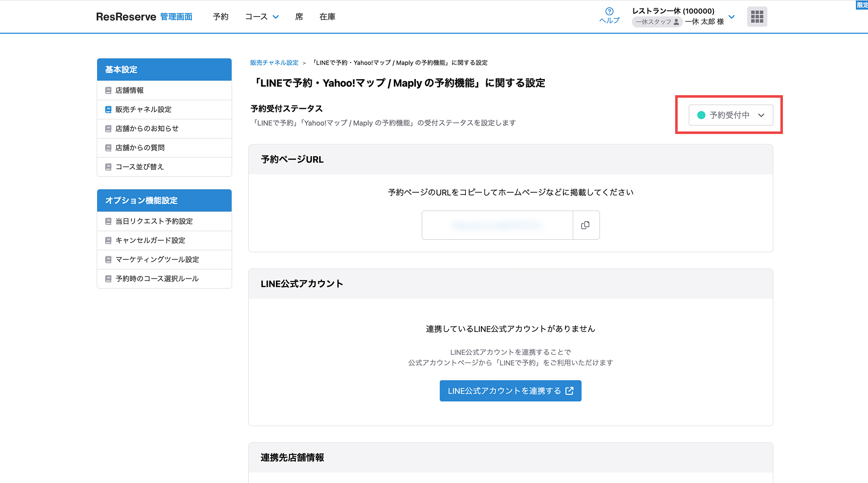868x483 pixels.
Task: Open the 予約受付中 status dropdown
Action: pyautogui.click(x=731, y=115)
